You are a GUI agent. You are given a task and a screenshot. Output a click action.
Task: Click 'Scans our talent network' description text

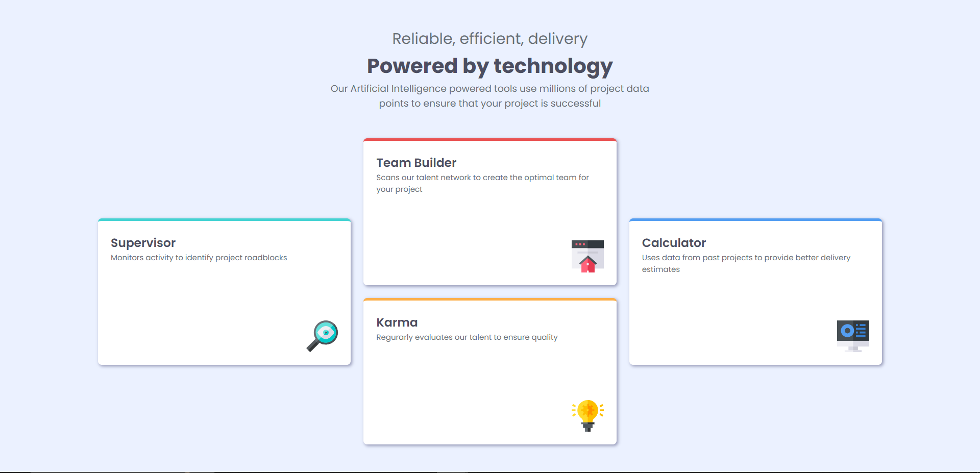tap(482, 178)
